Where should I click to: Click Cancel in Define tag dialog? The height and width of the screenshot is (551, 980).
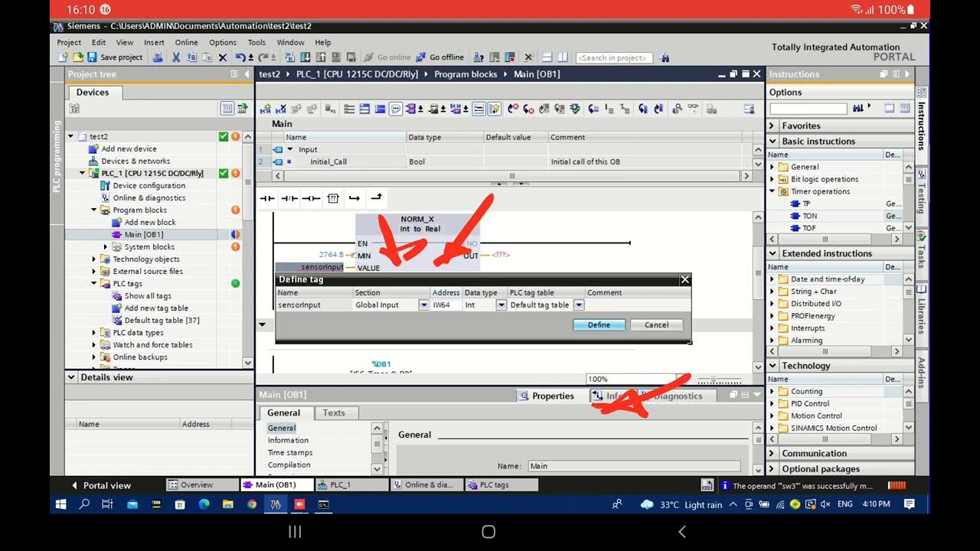pyautogui.click(x=656, y=324)
